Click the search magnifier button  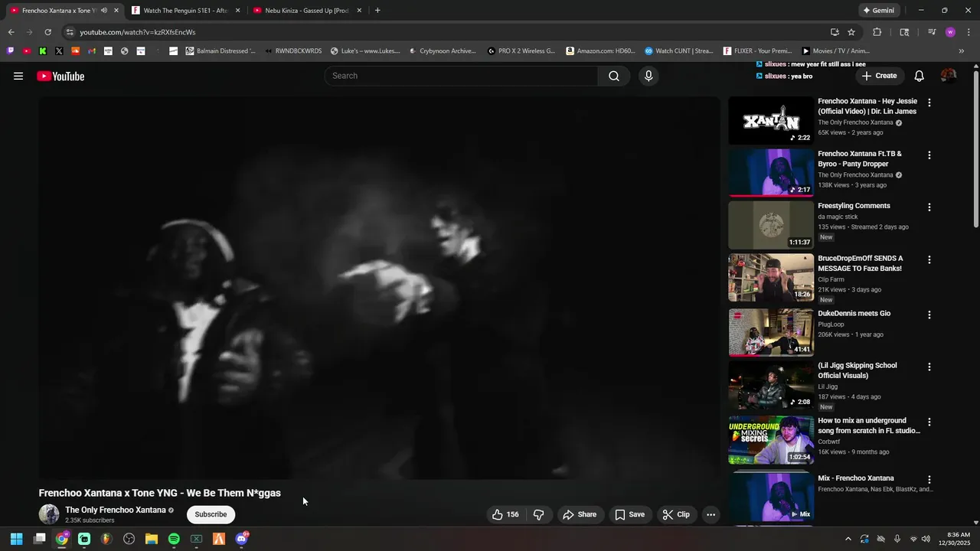click(x=614, y=76)
